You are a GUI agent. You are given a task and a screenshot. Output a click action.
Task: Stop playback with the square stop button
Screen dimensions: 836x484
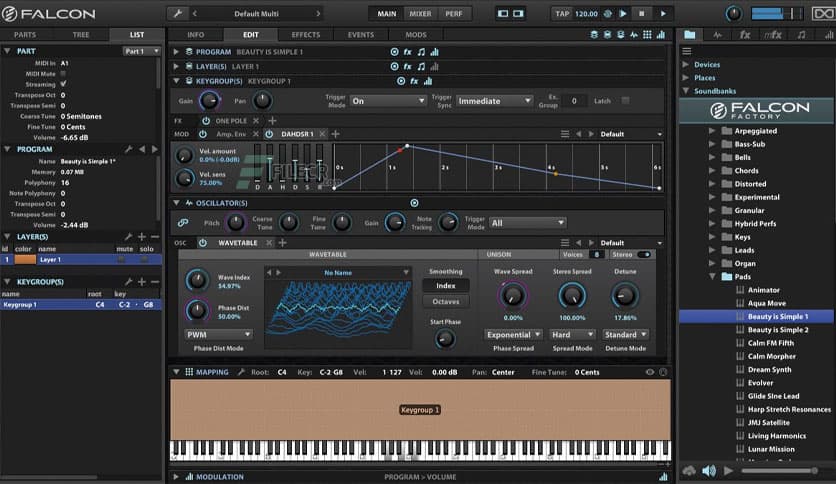click(x=641, y=13)
